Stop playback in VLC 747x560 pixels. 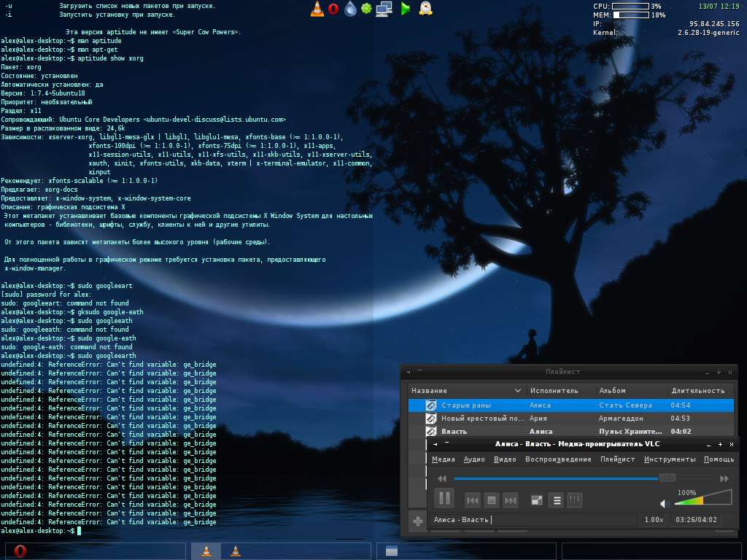pyautogui.click(x=492, y=500)
